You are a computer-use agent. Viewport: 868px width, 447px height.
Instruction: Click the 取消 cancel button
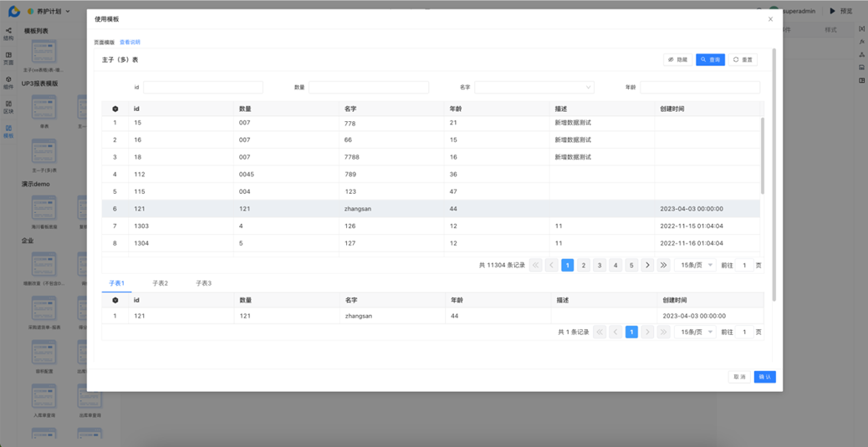click(x=739, y=377)
